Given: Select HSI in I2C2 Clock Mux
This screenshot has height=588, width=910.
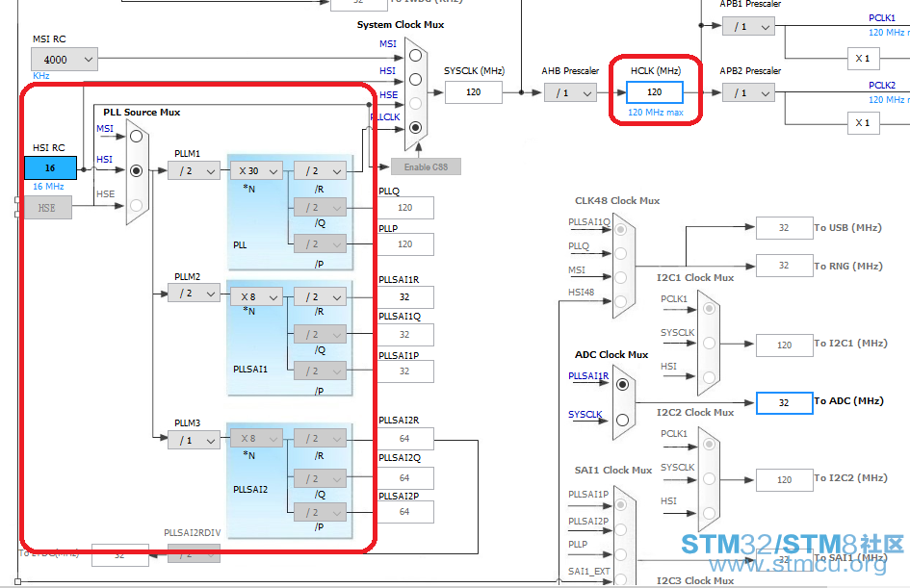Looking at the screenshot, I should tap(709, 513).
